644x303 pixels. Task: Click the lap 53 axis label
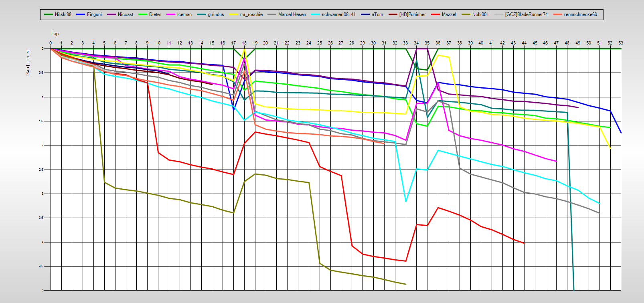[x=621, y=43]
